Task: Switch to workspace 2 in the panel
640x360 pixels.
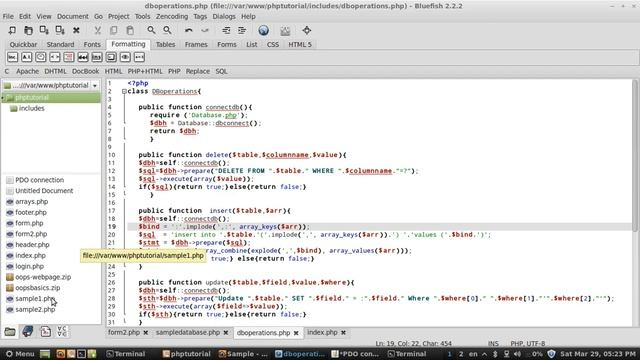Action: coord(461,354)
